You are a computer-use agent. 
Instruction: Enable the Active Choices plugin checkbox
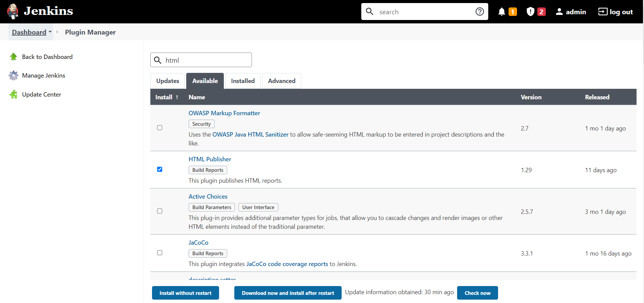pyautogui.click(x=160, y=211)
